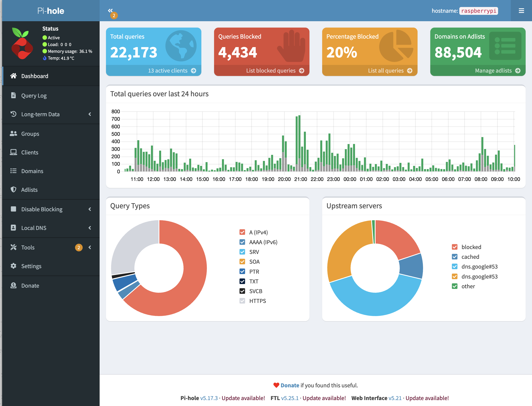Expand the Tools submenu
The width and height of the screenshot is (532, 406).
tap(90, 247)
